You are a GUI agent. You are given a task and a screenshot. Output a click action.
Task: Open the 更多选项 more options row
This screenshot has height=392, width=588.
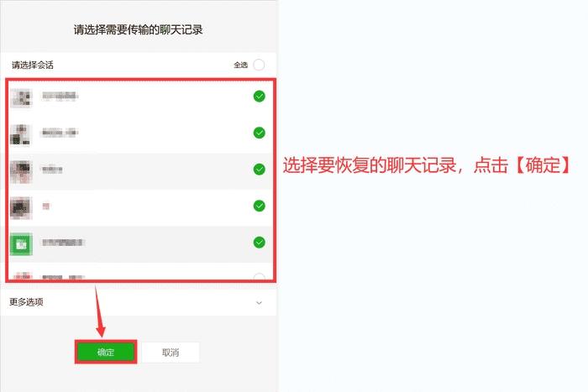(139, 302)
